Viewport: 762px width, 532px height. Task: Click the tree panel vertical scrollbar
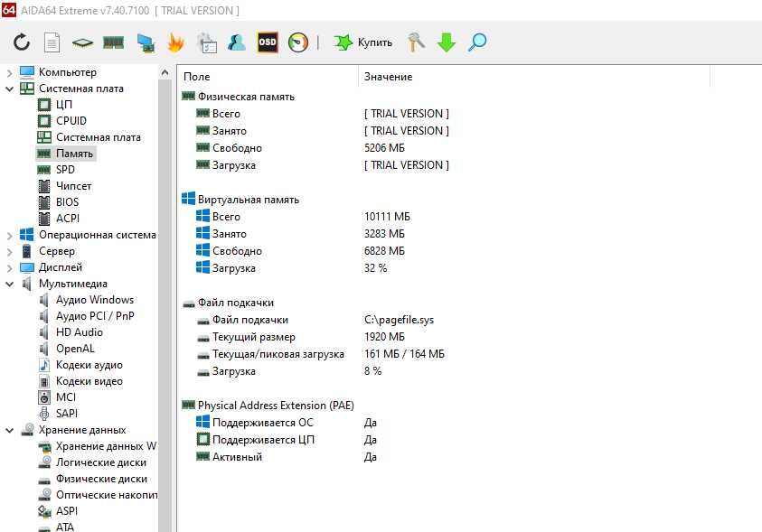[165, 306]
